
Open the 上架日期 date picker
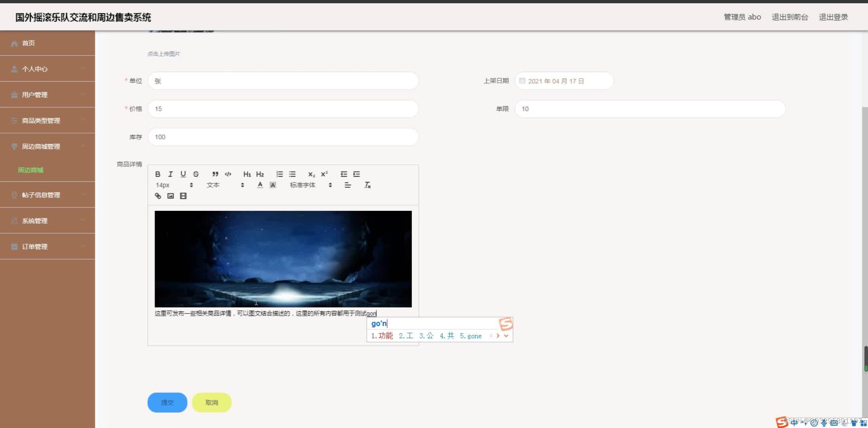564,81
